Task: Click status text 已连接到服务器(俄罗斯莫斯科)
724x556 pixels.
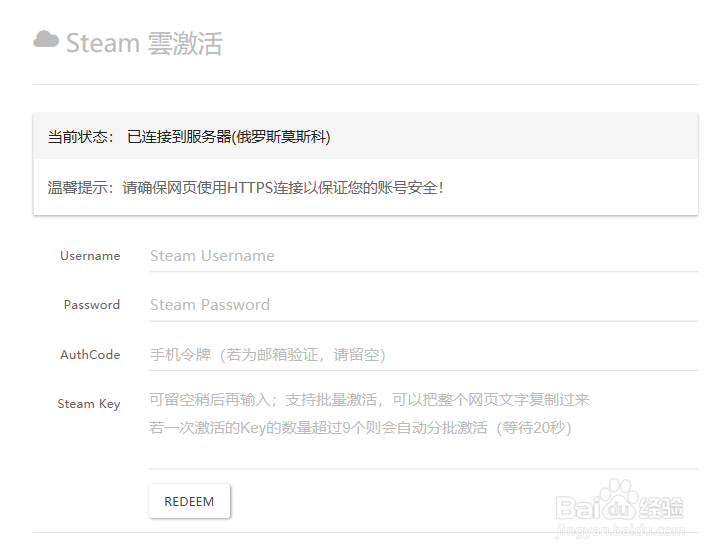Action: 229,137
